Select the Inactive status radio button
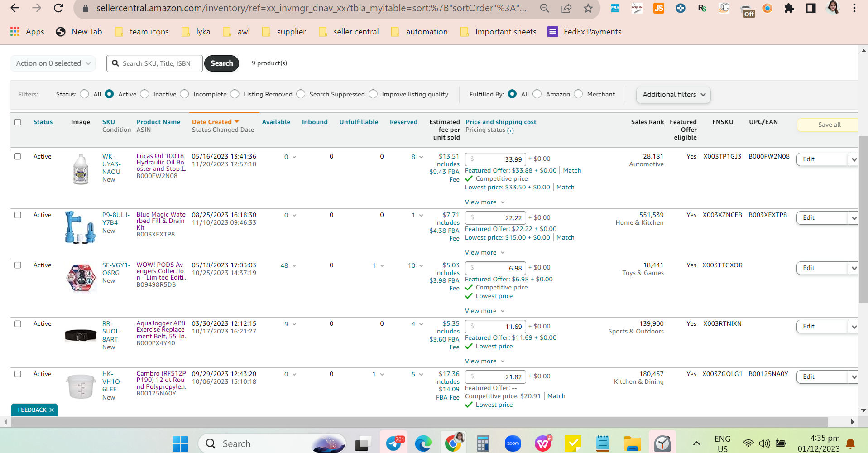The width and height of the screenshot is (868, 453). pyautogui.click(x=144, y=94)
